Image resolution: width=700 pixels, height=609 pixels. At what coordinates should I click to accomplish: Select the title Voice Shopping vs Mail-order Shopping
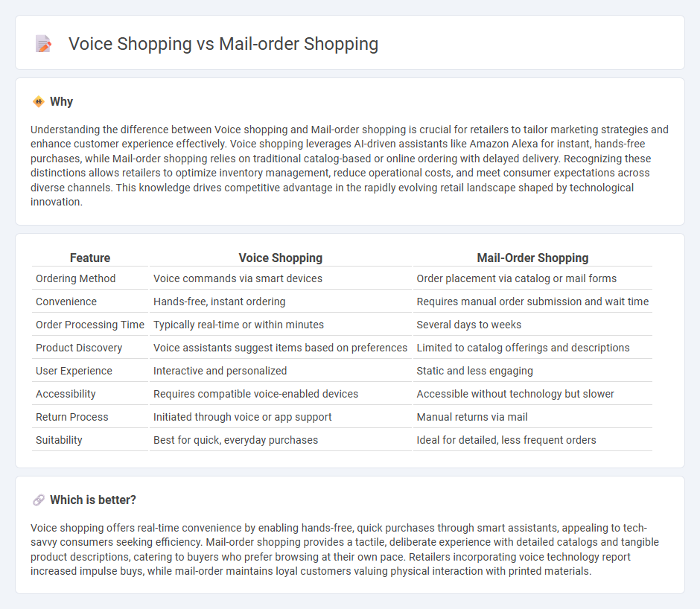pos(223,44)
